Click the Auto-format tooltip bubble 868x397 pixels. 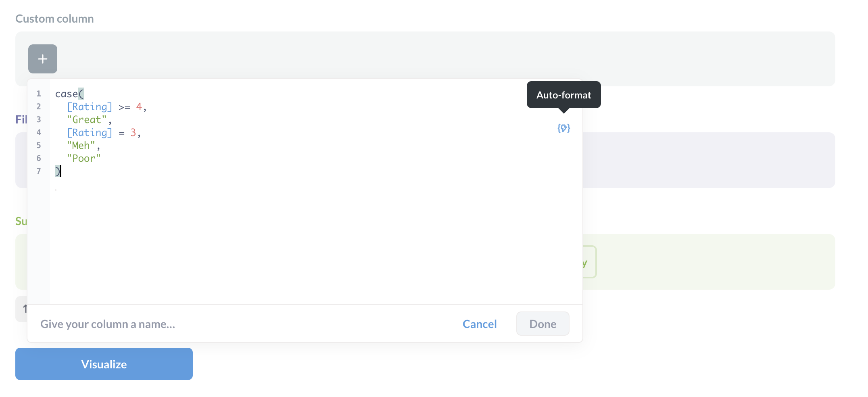[x=563, y=95]
